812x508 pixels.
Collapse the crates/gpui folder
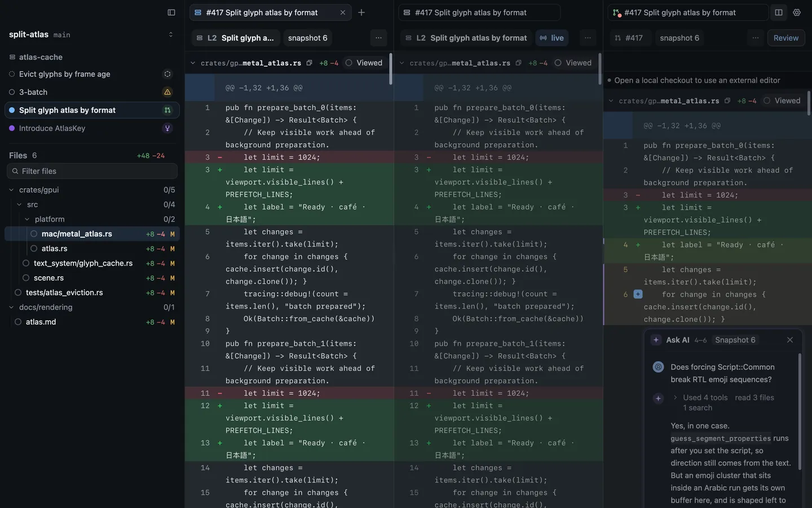[x=11, y=190]
